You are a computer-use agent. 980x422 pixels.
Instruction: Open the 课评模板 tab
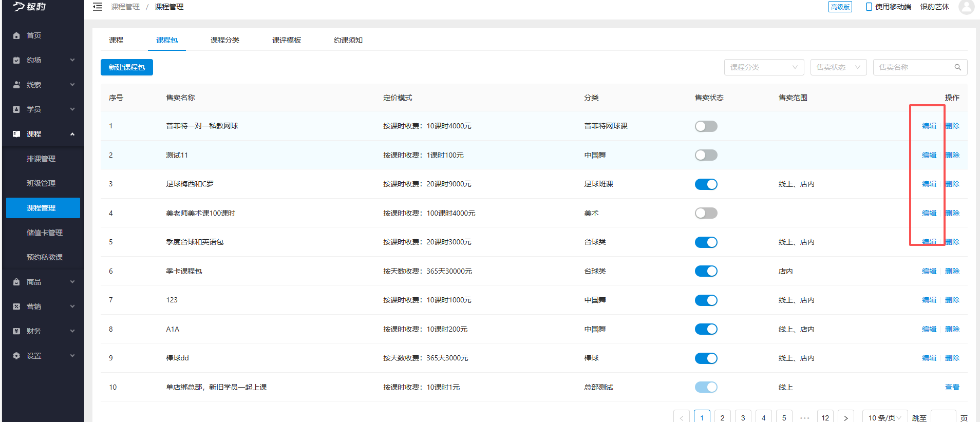tap(286, 40)
